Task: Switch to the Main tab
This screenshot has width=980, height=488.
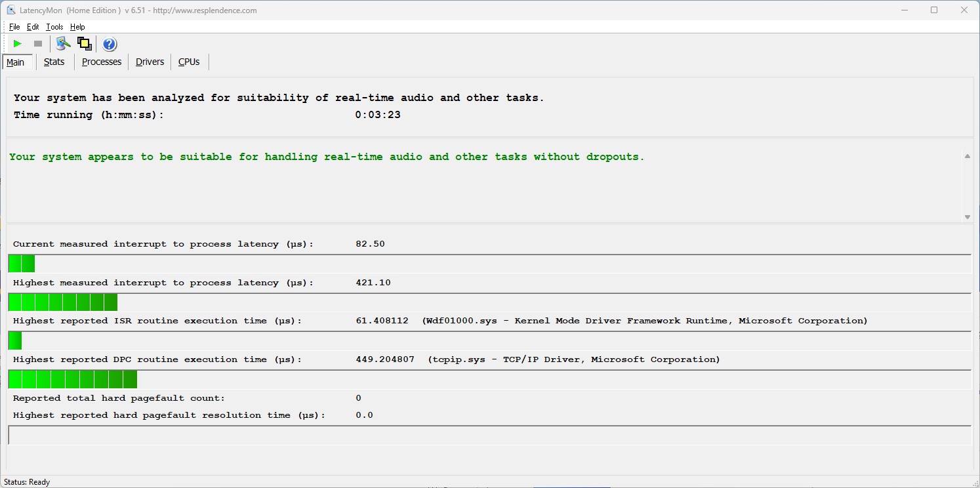Action: tap(16, 62)
